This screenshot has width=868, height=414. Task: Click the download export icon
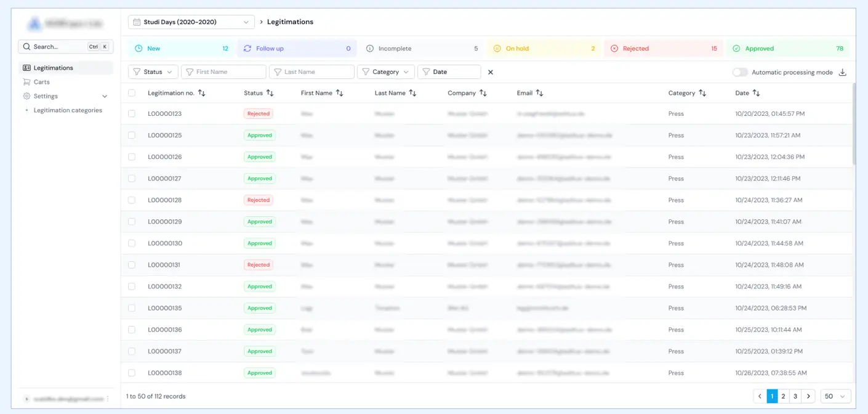pyautogui.click(x=843, y=72)
